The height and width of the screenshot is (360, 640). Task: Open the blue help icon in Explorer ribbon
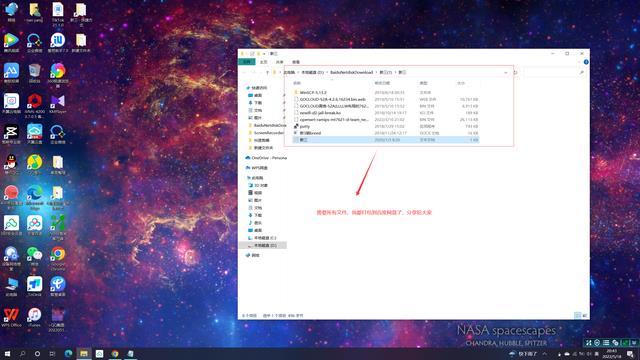coord(586,62)
